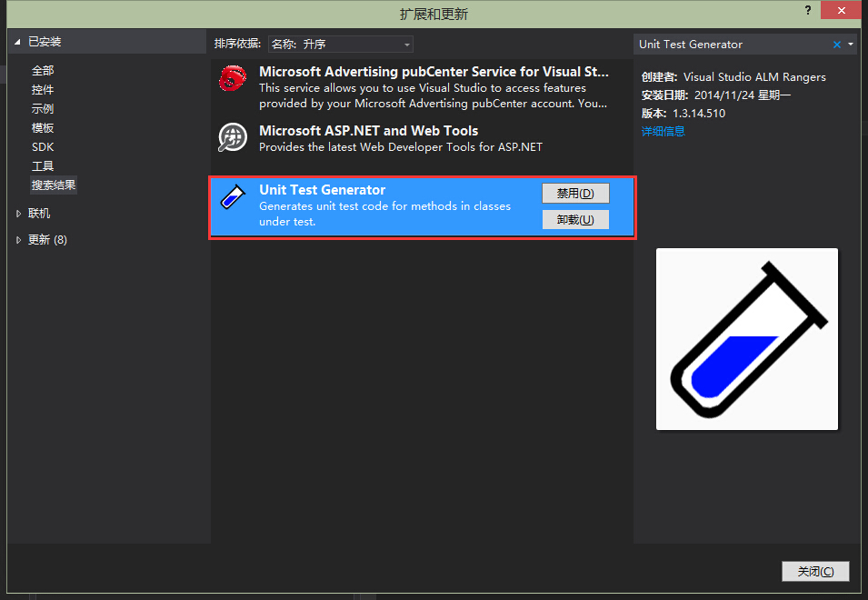
Task: Click the large test tube preview image
Action: 747,339
